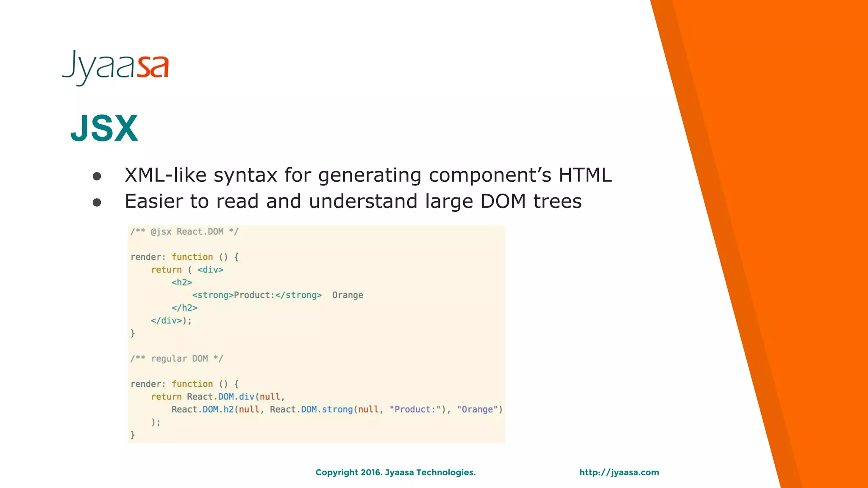Click the second bullet point marker
Image resolution: width=868 pixels, height=488 pixels.
(97, 202)
